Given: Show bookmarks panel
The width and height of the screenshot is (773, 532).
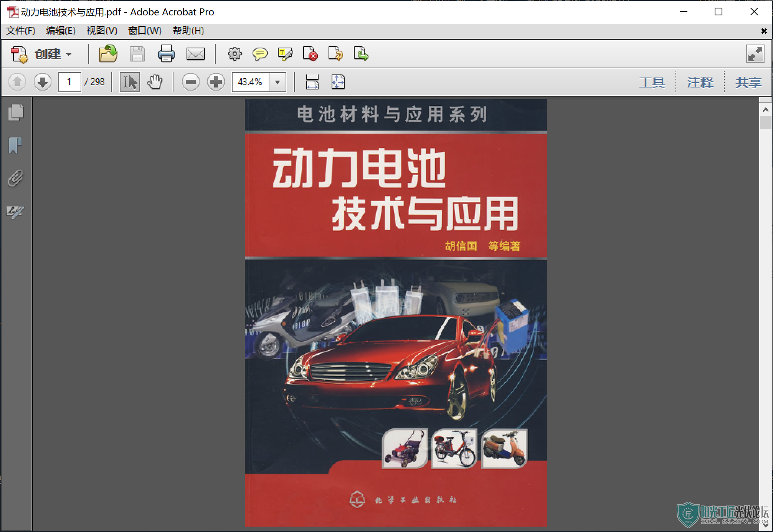Looking at the screenshot, I should tap(15, 145).
